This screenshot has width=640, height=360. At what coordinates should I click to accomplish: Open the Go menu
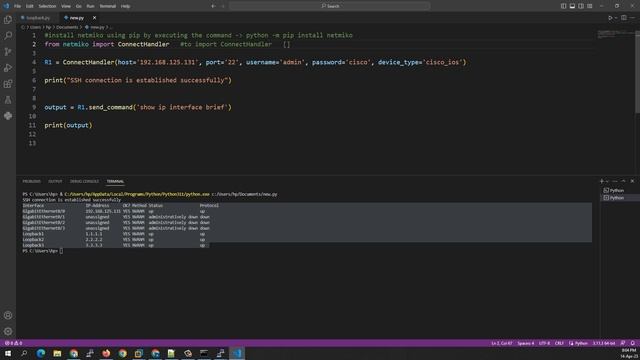pyautogui.click(x=78, y=6)
